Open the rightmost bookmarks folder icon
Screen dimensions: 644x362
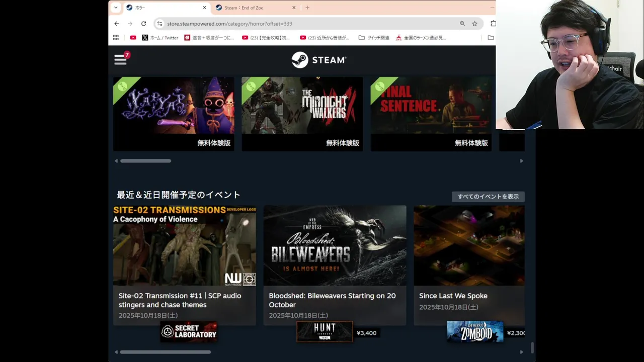click(x=491, y=38)
